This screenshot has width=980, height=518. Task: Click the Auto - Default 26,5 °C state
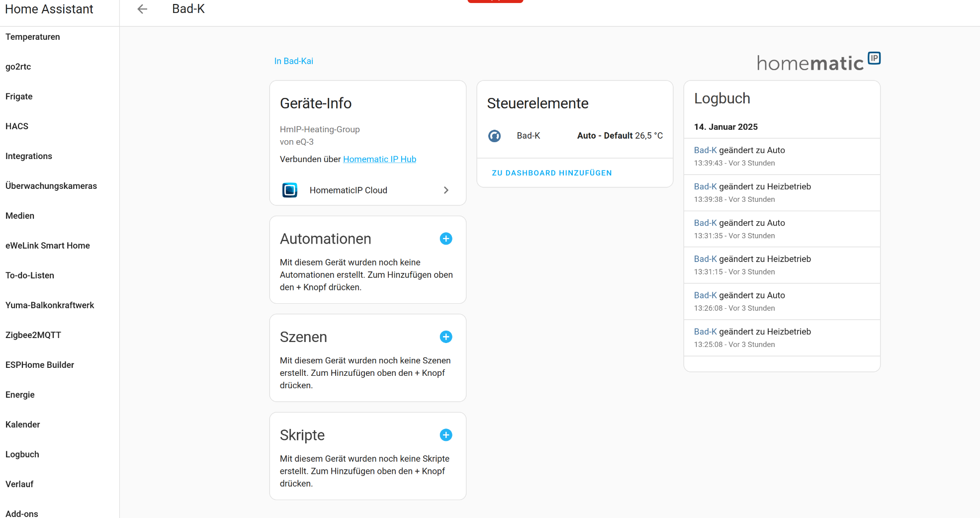pos(620,136)
